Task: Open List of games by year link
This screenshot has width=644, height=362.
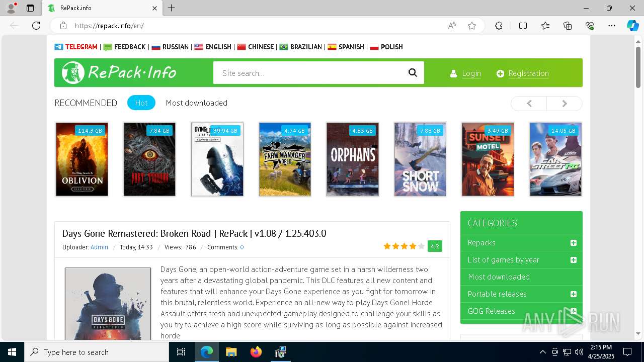Action: 504,259
